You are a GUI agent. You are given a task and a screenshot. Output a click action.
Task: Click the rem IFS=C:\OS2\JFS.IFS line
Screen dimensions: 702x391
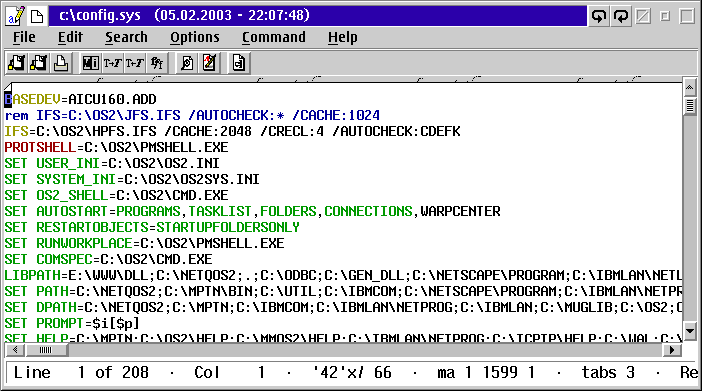(192, 116)
